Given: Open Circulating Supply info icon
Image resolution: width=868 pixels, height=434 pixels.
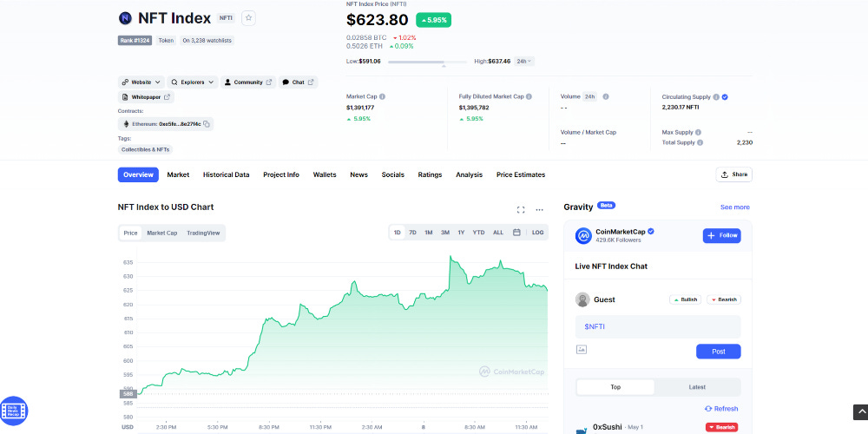Looking at the screenshot, I should [716, 97].
